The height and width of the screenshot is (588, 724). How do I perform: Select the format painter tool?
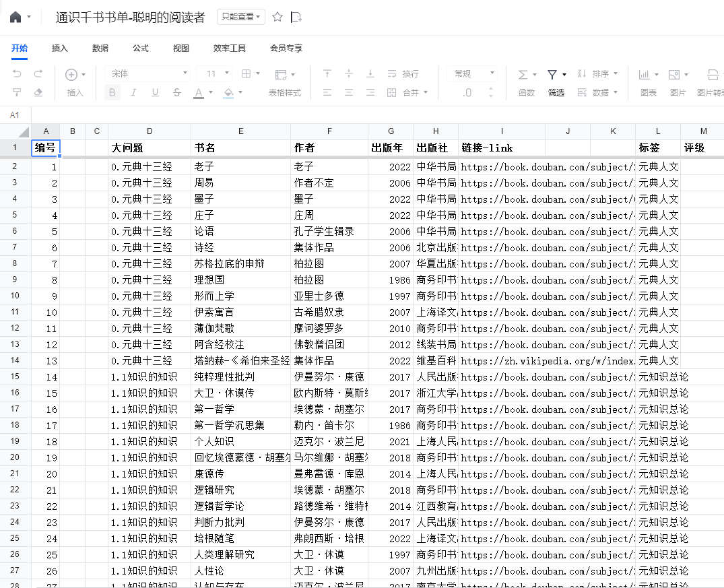(17, 92)
